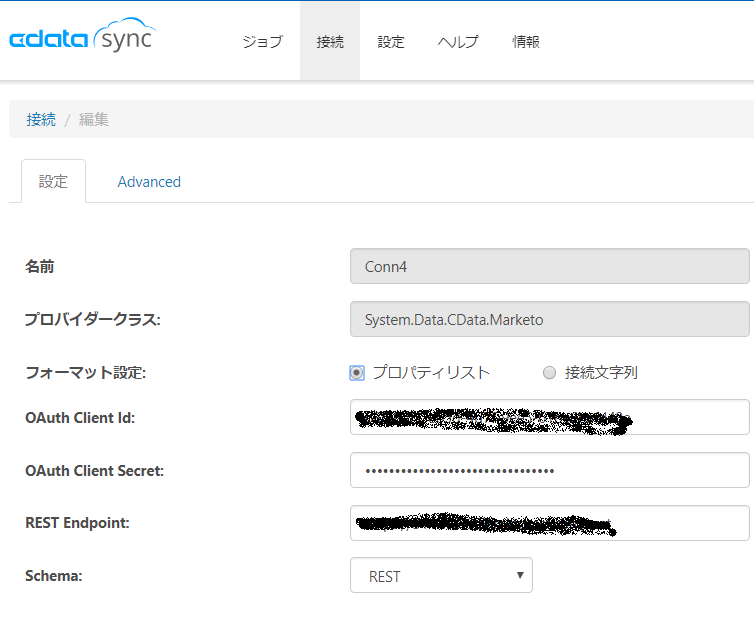
Task: Click the OAuth Client Id: label
Action: pos(80,417)
